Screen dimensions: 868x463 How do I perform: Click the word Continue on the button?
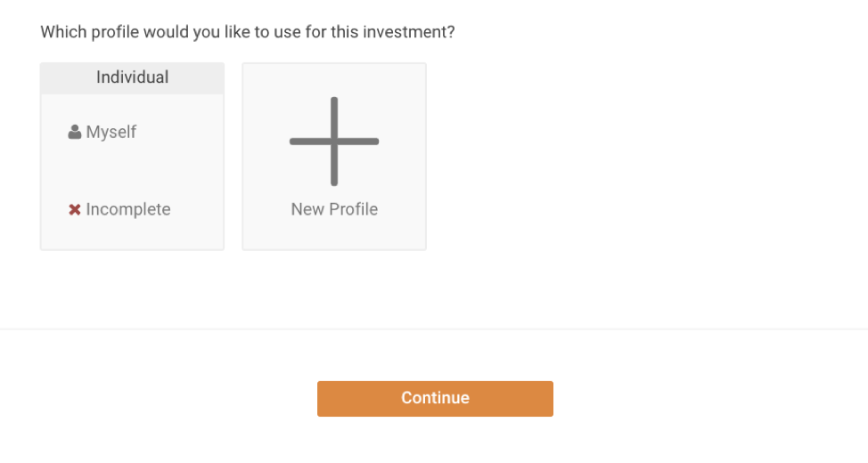point(435,398)
